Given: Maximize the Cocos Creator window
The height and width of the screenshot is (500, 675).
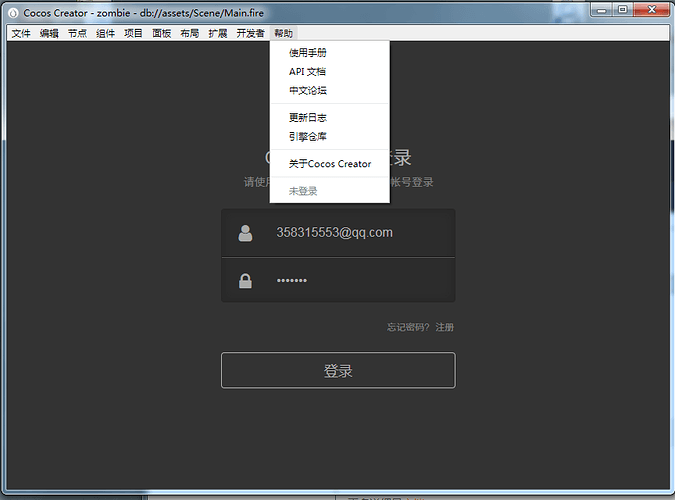Looking at the screenshot, I should tap(622, 9).
